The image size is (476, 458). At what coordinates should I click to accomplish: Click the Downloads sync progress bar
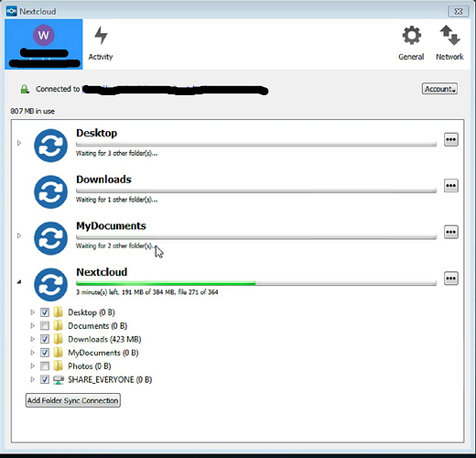256,191
